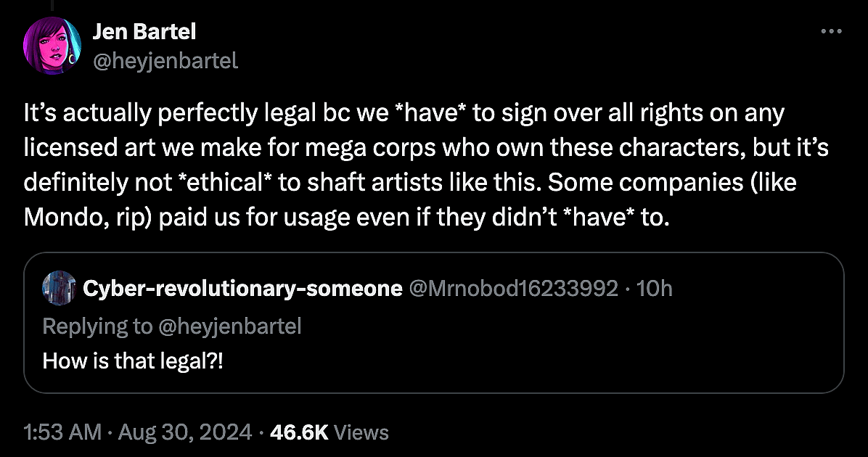The image size is (868, 457).
Task: Open the @heyjenbartel handle under the name
Action: (165, 61)
